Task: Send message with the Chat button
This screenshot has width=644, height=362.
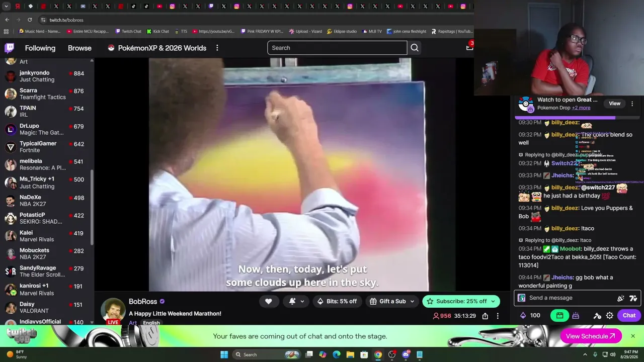Action: coord(629,316)
